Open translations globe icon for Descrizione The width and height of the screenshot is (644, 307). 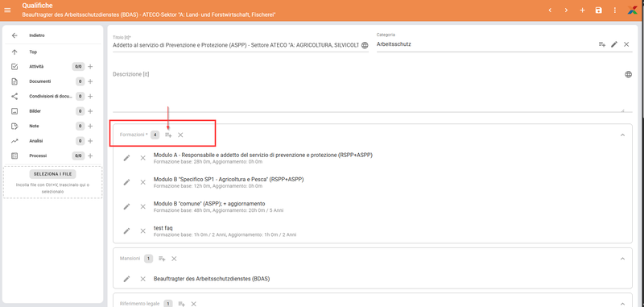coord(628,74)
